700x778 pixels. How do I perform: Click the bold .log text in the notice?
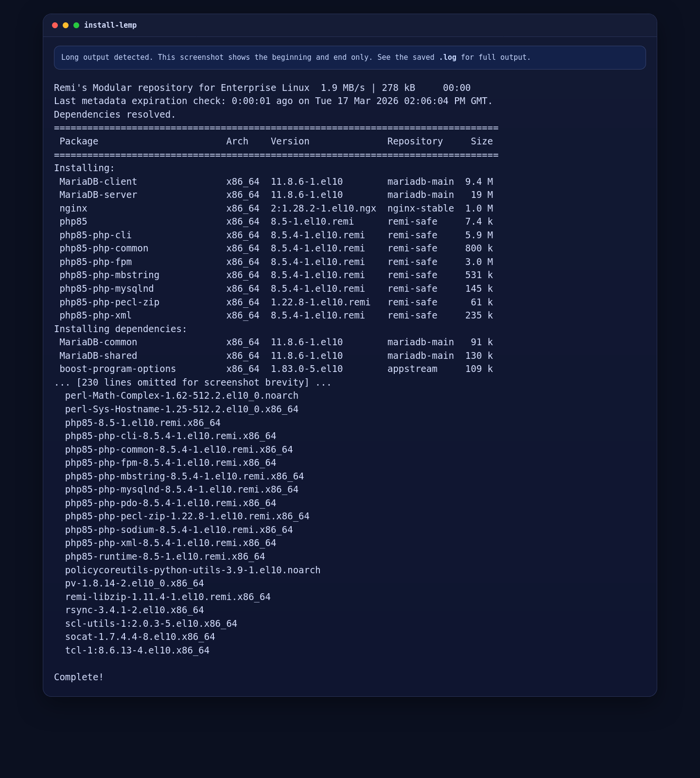448,57
